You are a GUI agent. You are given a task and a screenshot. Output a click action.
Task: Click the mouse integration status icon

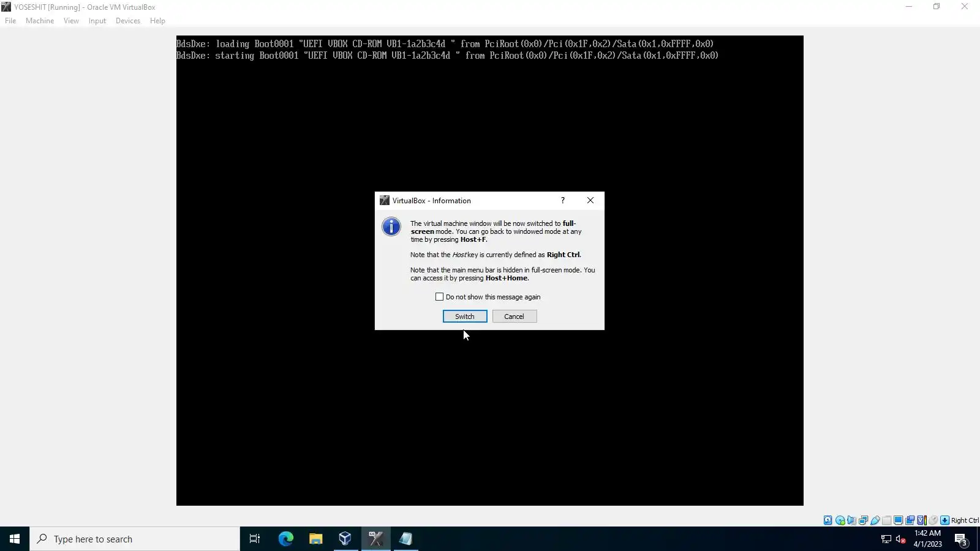click(x=933, y=520)
